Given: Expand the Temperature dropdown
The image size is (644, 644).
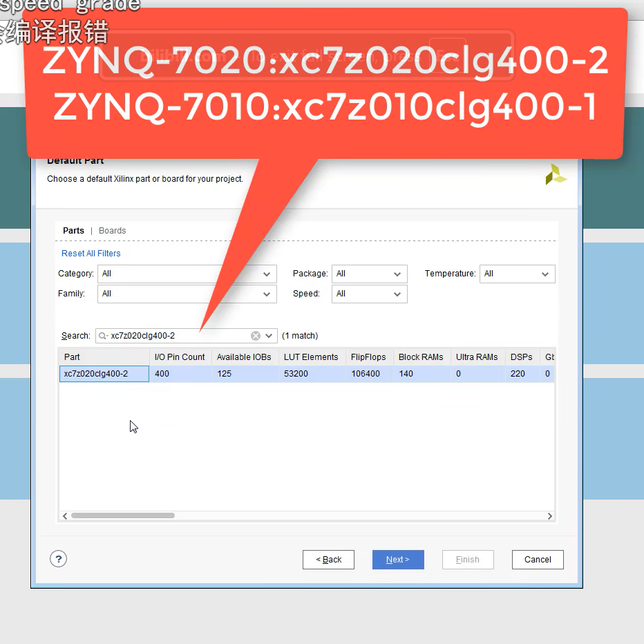Looking at the screenshot, I should [517, 274].
